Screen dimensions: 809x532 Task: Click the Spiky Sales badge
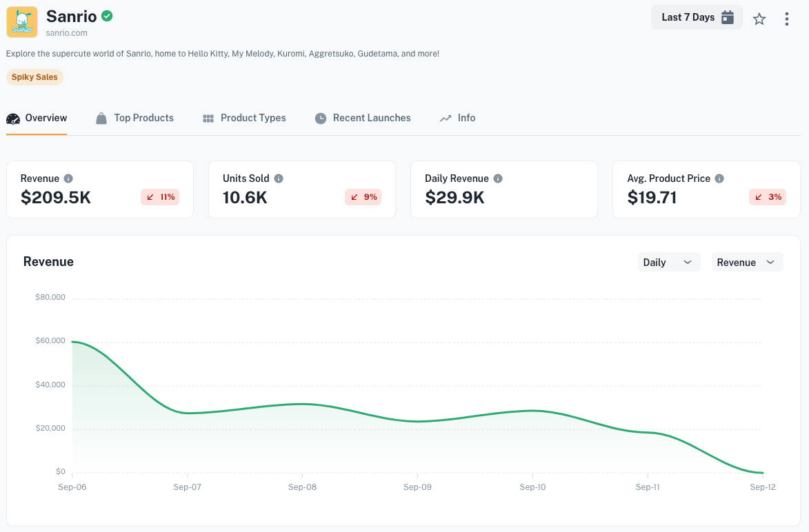coord(34,76)
